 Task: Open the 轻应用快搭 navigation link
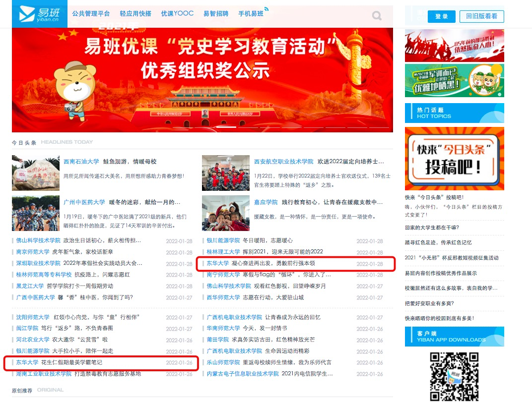pyautogui.click(x=135, y=14)
